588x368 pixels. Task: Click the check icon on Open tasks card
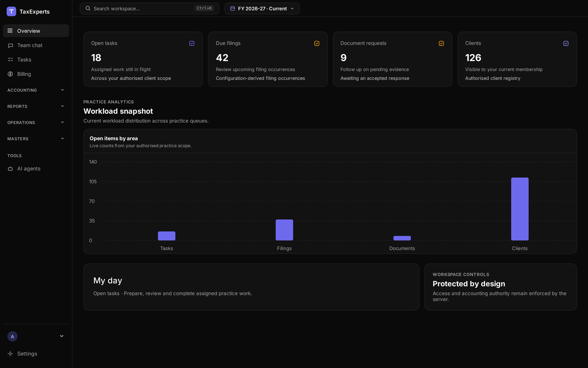point(192,43)
